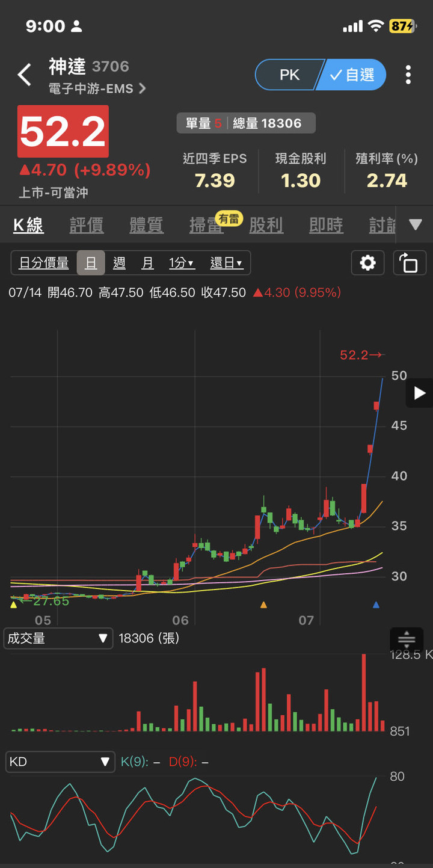Tap the 有雷 yellow badge
The height and width of the screenshot is (868, 433).
point(229,219)
